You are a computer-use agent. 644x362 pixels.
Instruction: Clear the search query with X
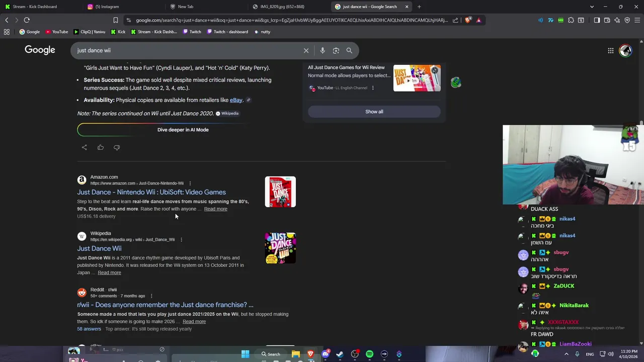pos(306,50)
